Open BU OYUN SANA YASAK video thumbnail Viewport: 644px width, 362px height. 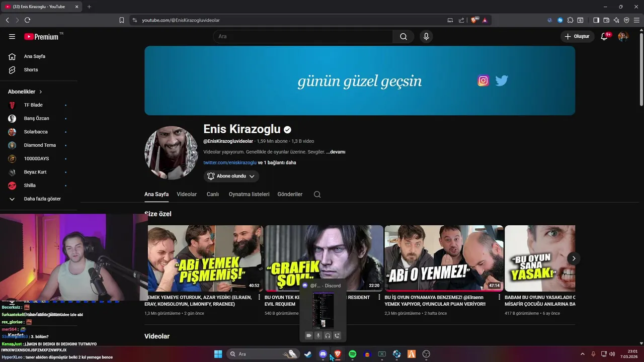coord(540,258)
